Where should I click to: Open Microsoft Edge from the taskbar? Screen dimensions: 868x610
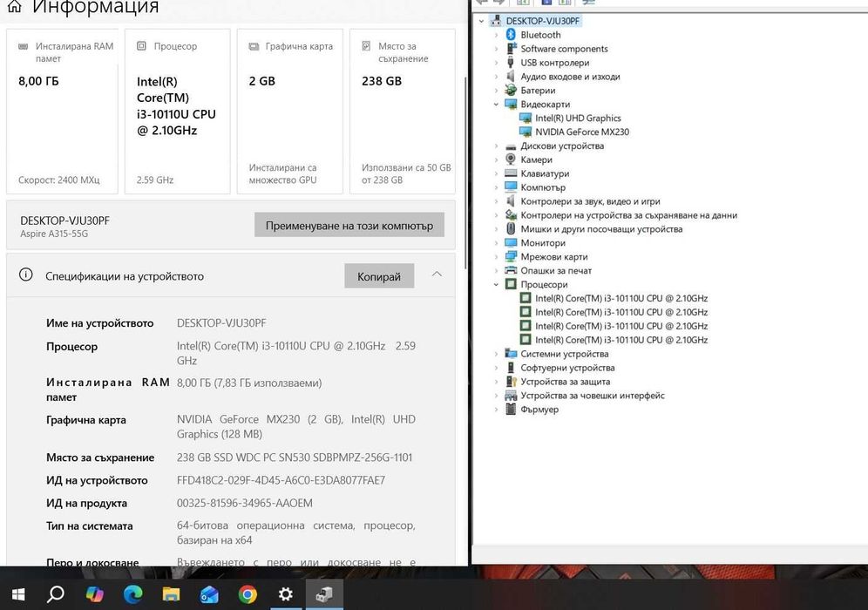(x=132, y=594)
